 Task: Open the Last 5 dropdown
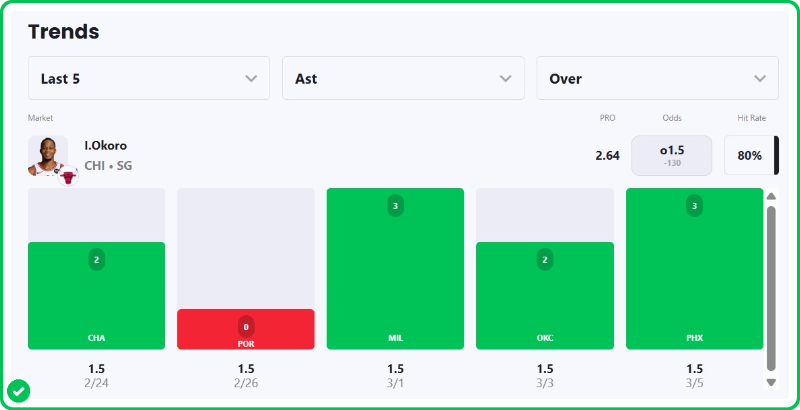(149, 78)
